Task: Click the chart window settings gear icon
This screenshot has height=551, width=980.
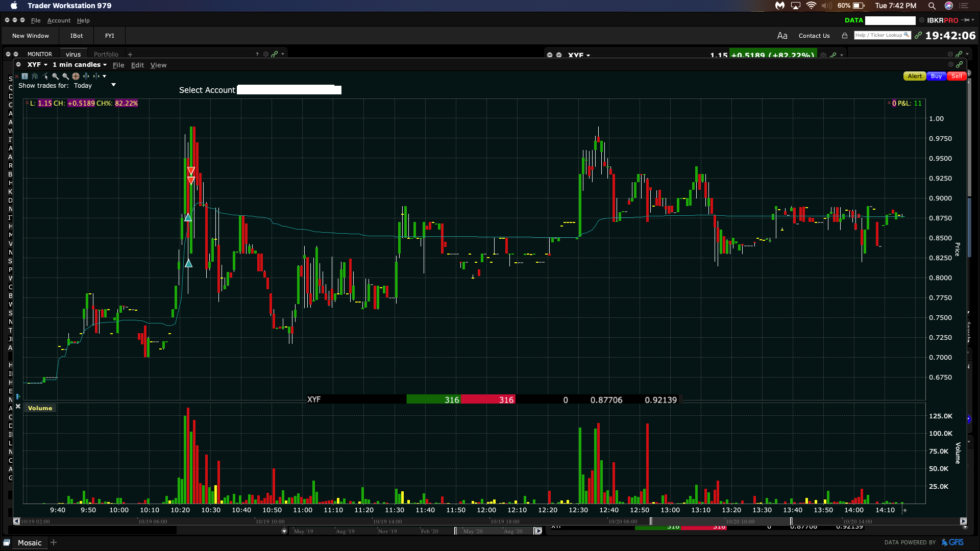Action: click(950, 65)
